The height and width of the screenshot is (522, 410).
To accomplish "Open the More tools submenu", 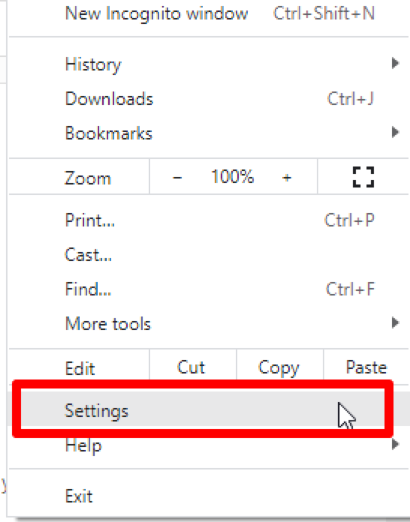I will (208, 324).
